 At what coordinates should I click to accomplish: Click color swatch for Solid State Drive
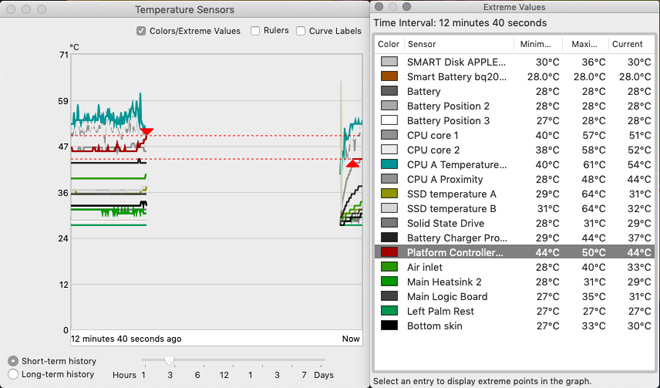[389, 223]
